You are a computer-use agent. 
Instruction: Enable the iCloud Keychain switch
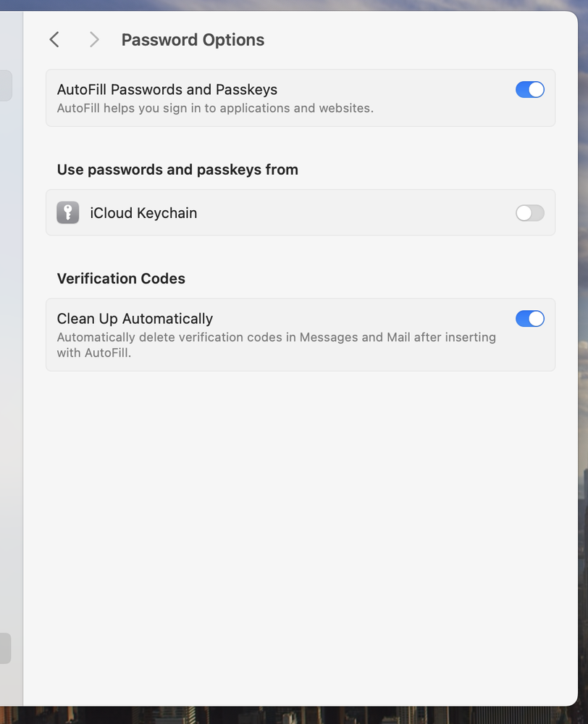click(x=529, y=213)
